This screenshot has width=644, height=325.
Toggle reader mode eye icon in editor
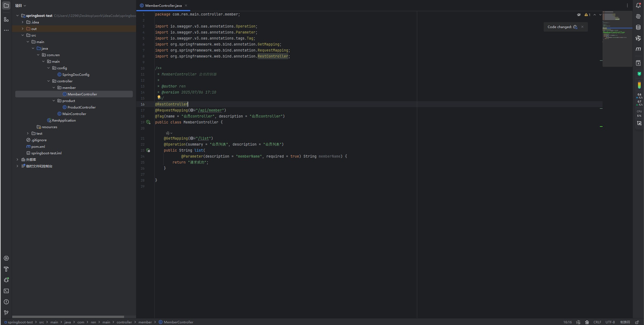click(x=579, y=15)
